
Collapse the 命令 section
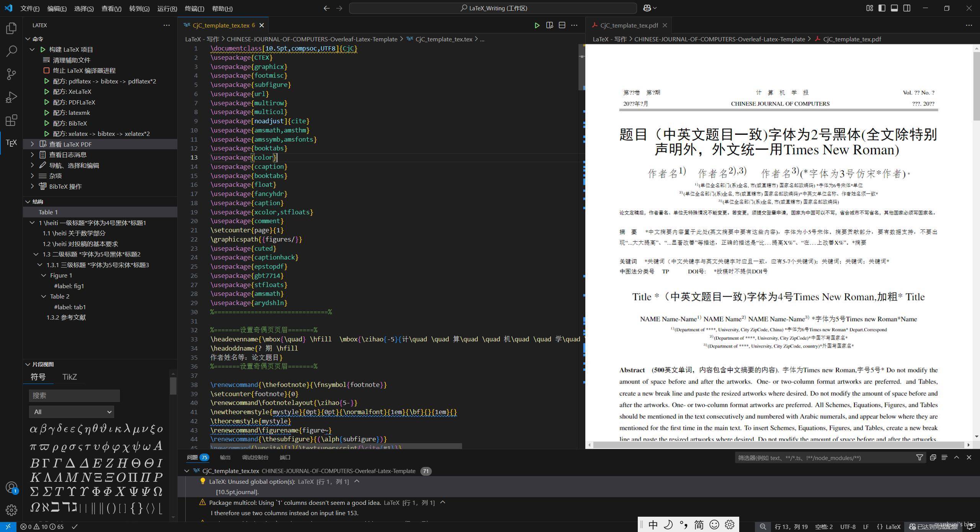pyautogui.click(x=28, y=39)
